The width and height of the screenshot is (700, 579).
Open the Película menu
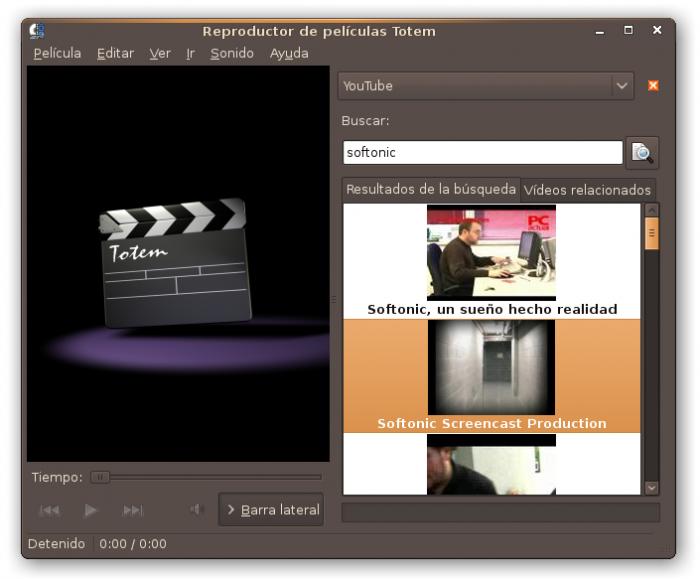pos(57,53)
